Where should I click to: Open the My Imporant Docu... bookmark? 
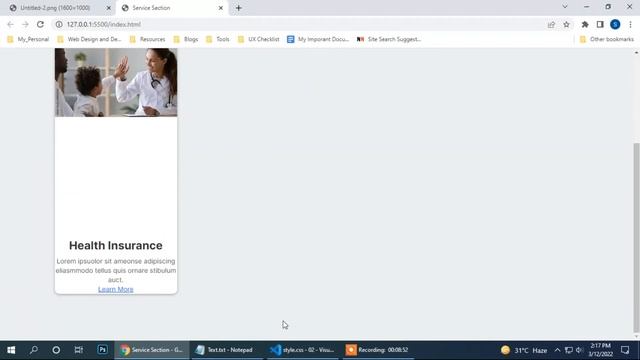[x=318, y=39]
